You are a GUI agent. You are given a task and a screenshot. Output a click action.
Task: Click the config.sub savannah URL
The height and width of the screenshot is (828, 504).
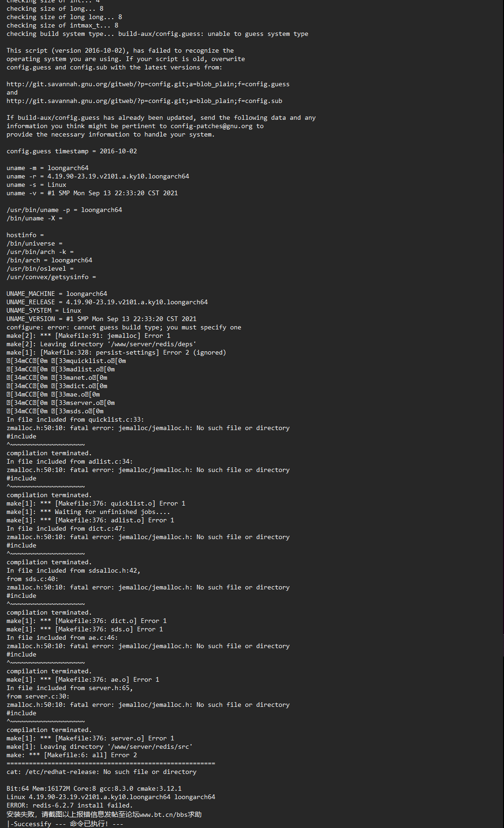click(x=144, y=101)
